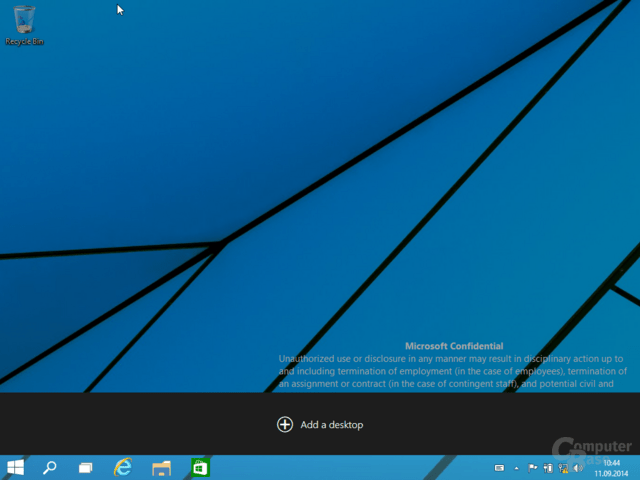Open network status icon with warning

tap(563, 469)
